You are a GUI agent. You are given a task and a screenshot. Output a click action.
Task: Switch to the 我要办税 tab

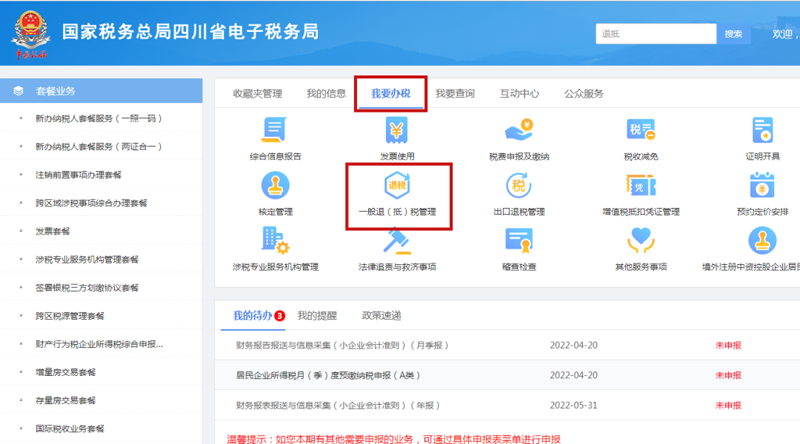click(391, 93)
